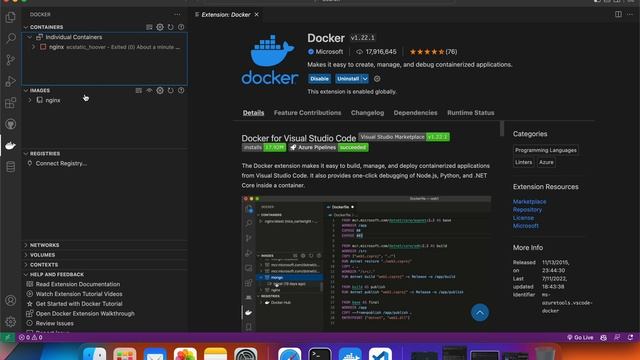This screenshot has width=640, height=360.
Task: Collapse the Help and Feedback section
Action: [26, 274]
